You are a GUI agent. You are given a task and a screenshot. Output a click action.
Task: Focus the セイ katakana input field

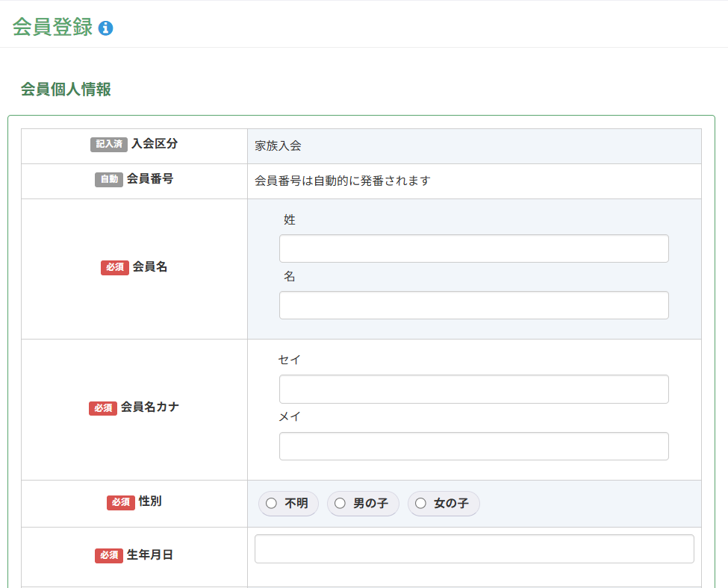click(x=473, y=389)
